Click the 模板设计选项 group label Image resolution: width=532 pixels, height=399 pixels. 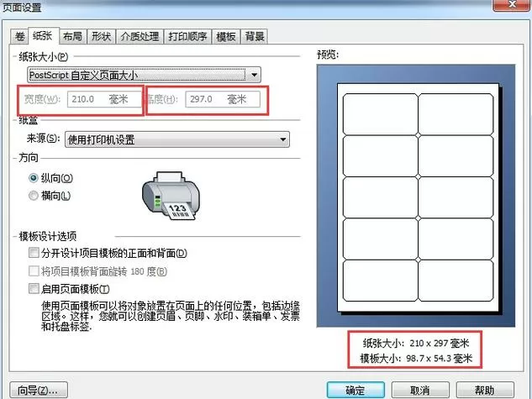tap(48, 236)
